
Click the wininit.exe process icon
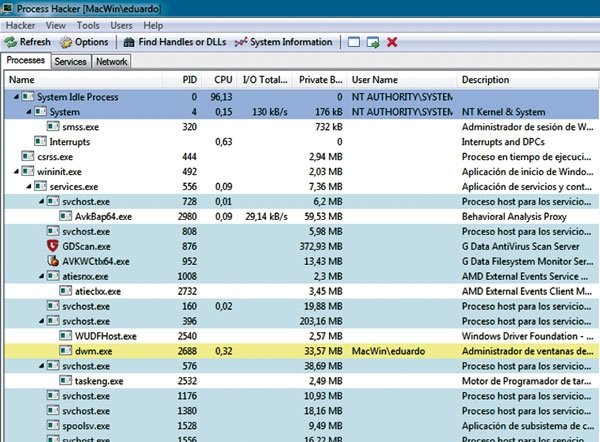tap(28, 171)
